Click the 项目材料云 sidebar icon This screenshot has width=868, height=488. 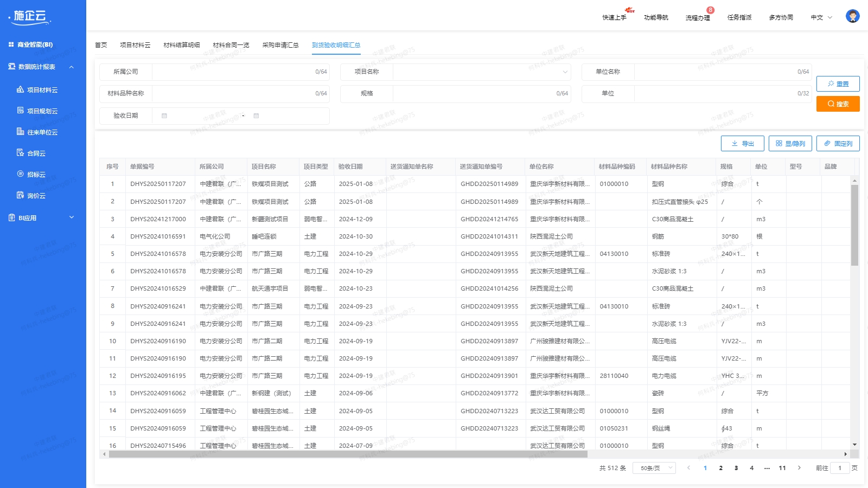pyautogui.click(x=21, y=89)
